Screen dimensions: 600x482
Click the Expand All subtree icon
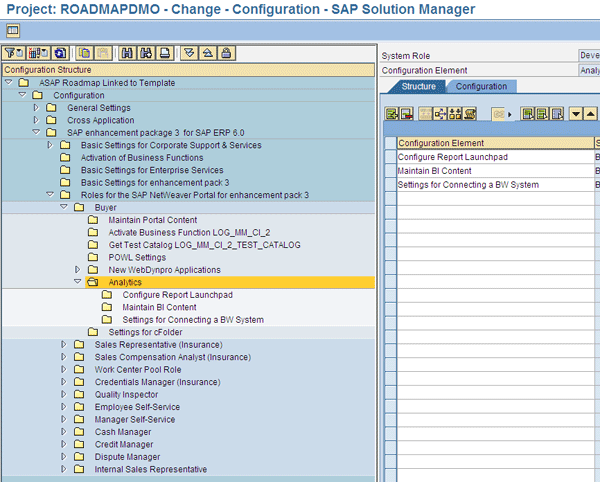click(x=189, y=53)
